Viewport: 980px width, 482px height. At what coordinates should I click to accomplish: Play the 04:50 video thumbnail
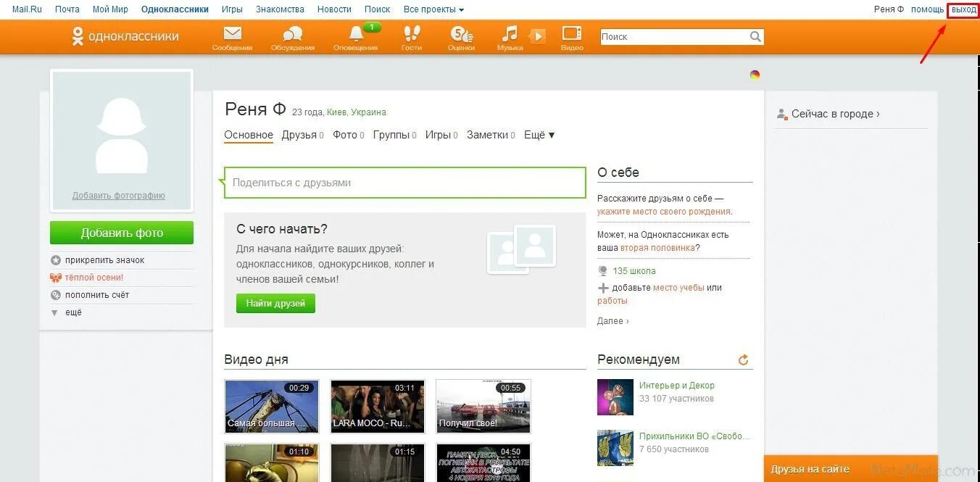(x=483, y=463)
